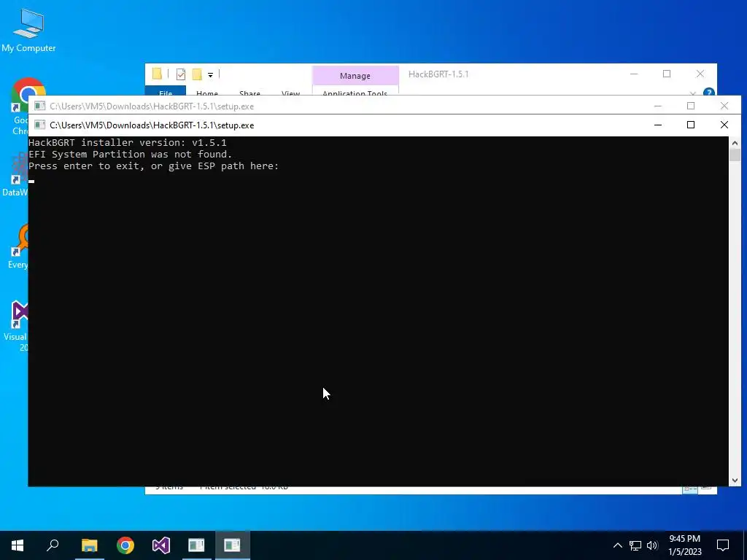Close the background setup.exe console window

(724, 106)
